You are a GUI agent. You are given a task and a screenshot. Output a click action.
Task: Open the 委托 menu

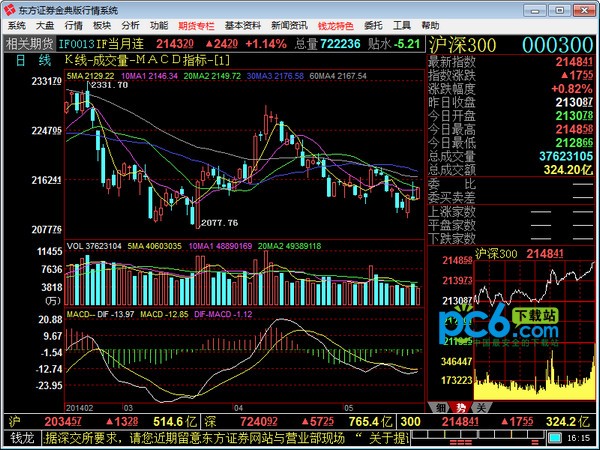(x=373, y=26)
